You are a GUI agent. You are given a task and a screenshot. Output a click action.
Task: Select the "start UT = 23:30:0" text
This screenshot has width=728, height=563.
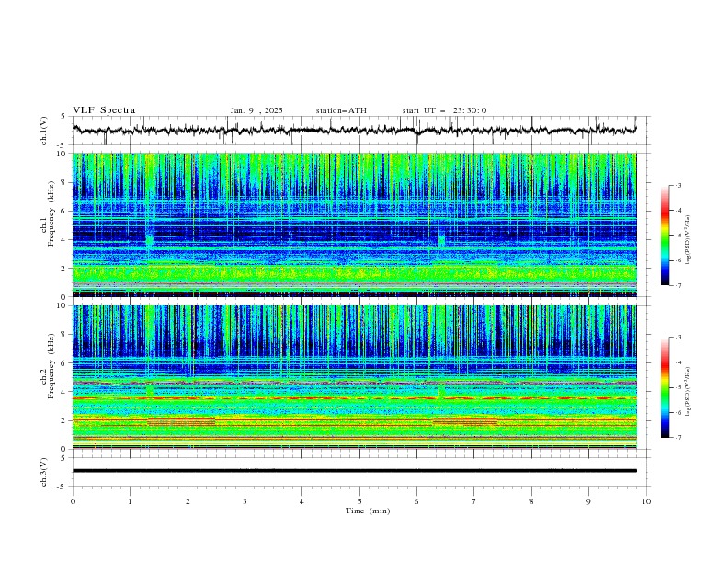click(x=444, y=110)
